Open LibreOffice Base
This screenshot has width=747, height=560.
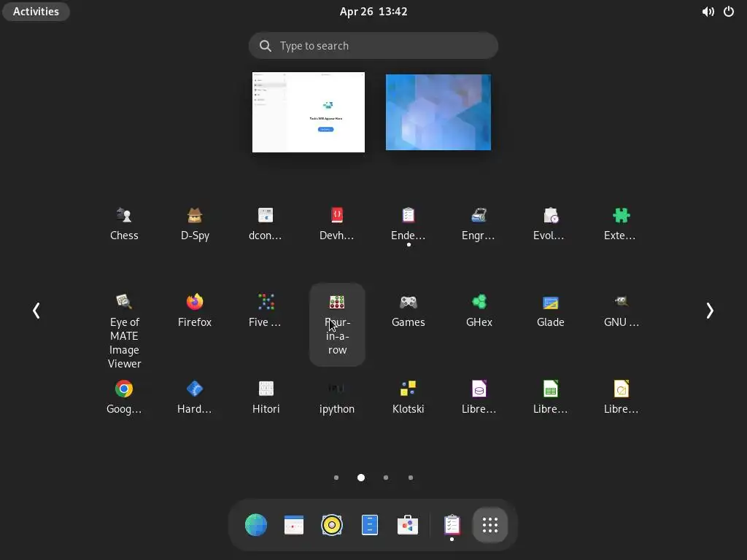[479, 397]
